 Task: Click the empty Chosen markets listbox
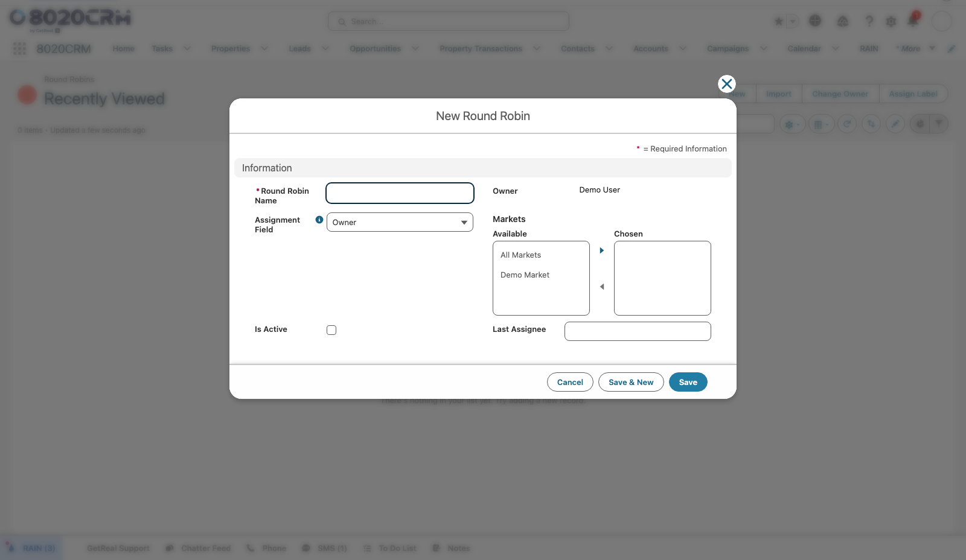pos(662,278)
